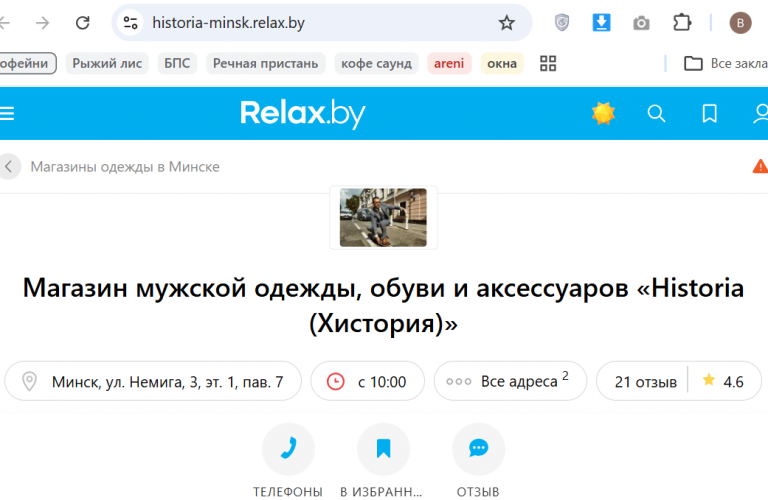The height and width of the screenshot is (500, 768).
Task: Open кофе саунд bookmark
Action: pyautogui.click(x=376, y=63)
